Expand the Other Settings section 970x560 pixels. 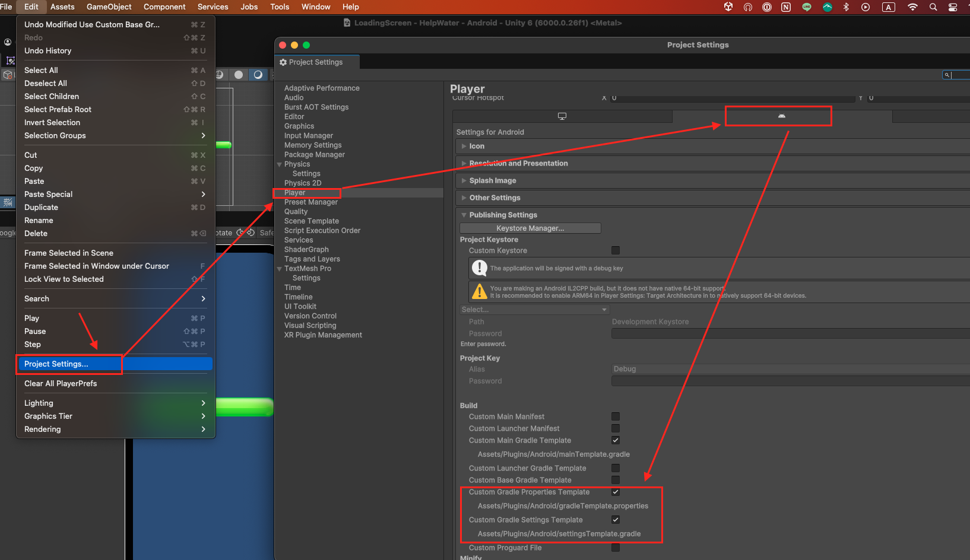coord(464,198)
